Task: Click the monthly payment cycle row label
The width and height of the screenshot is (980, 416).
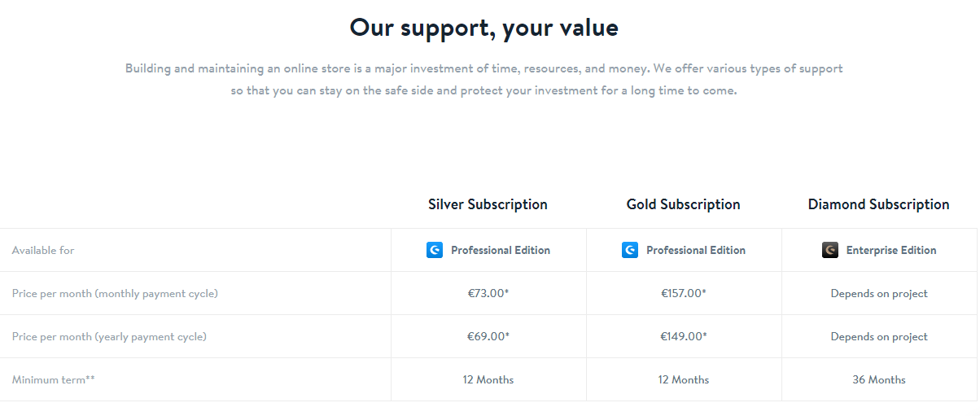Action: 115,293
